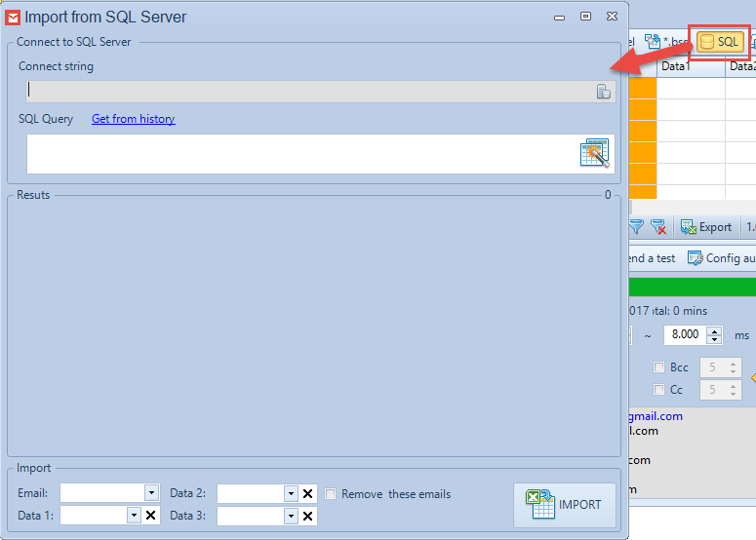Image resolution: width=756 pixels, height=540 pixels.
Task: Clear the Data 3 selection with X
Action: 307,516
